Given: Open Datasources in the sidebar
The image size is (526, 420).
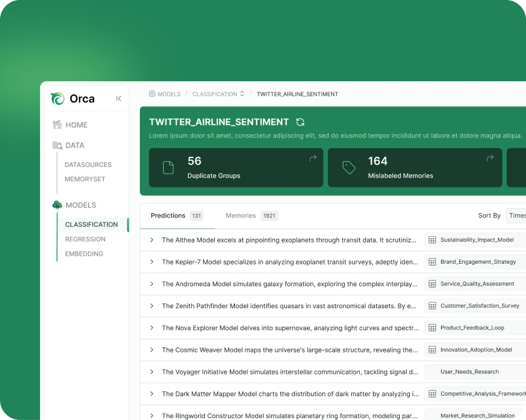Looking at the screenshot, I should click(88, 164).
